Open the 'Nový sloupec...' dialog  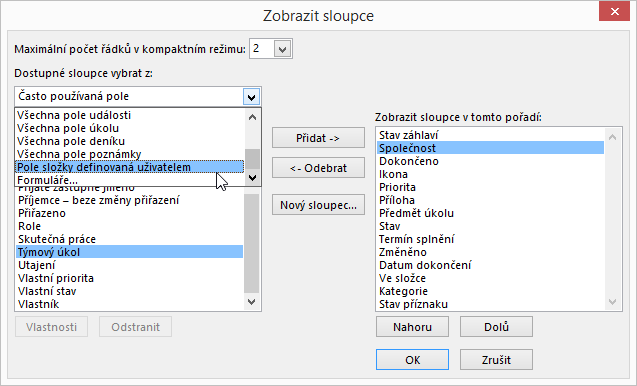point(318,205)
